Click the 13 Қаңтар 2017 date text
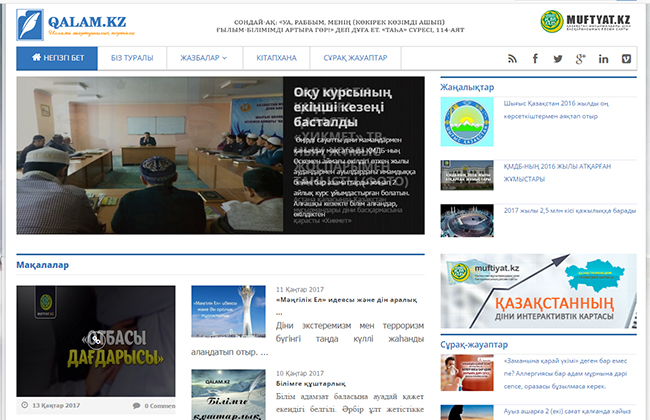This screenshot has width=650, height=420. (56, 405)
